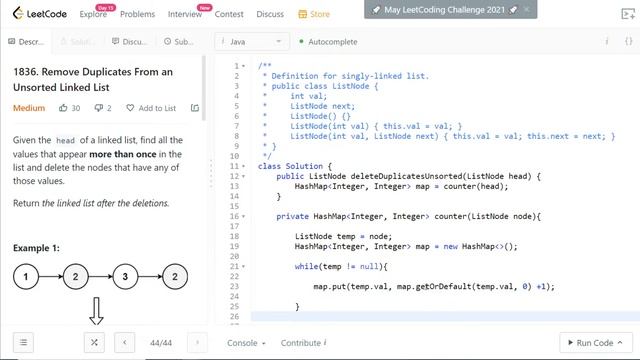Switch to the Description tab
The height and width of the screenshot is (360, 640).
(x=26, y=42)
